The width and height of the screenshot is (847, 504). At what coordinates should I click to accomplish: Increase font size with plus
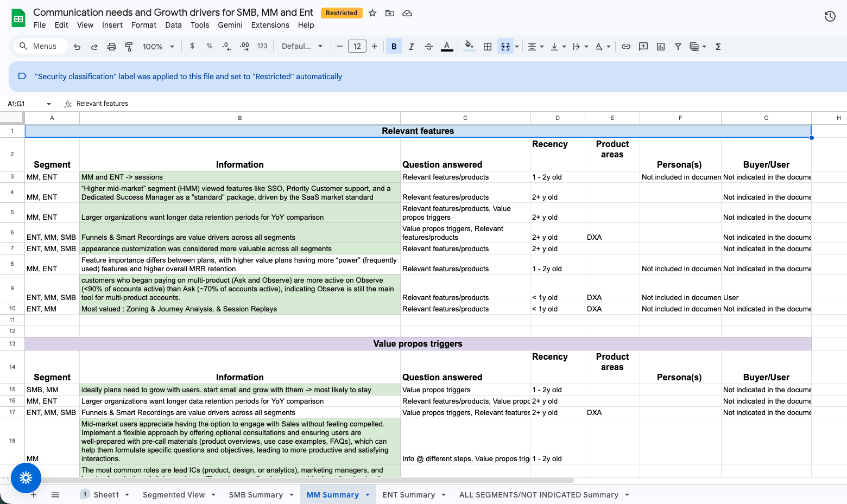(x=375, y=47)
